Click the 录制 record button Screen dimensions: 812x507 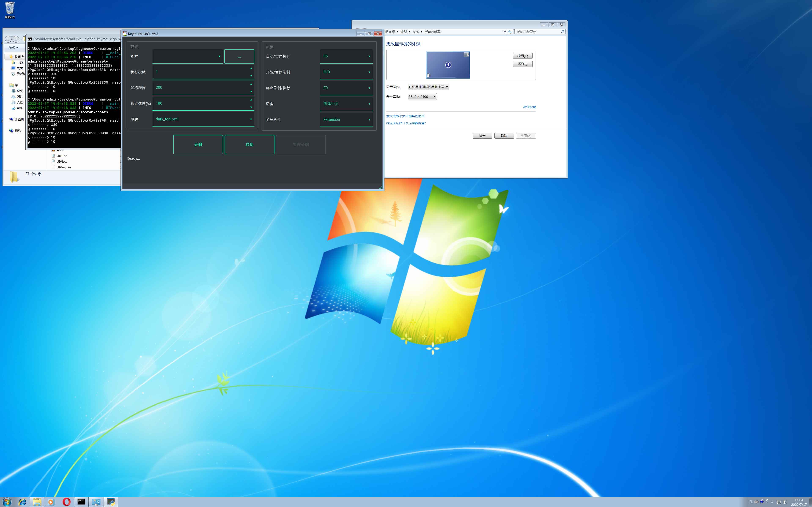198,144
